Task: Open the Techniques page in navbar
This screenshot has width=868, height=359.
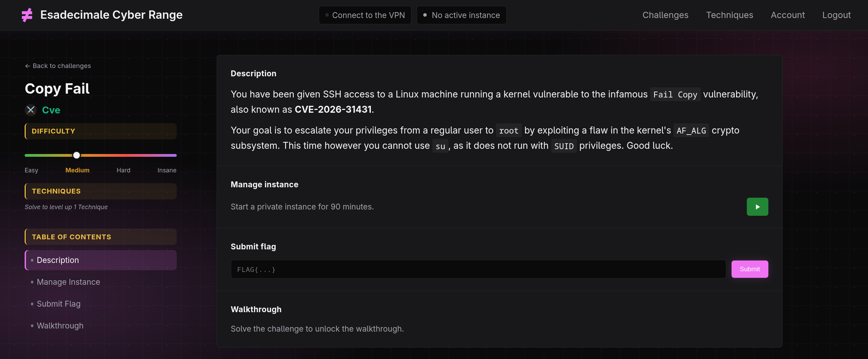Action: tap(729, 15)
